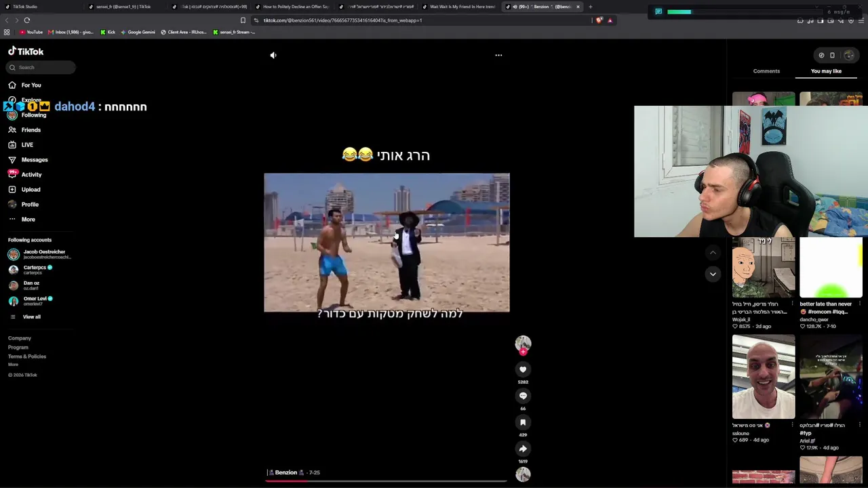Close the active Benzion browser tab
The image size is (868, 488).
pyautogui.click(x=578, y=7)
